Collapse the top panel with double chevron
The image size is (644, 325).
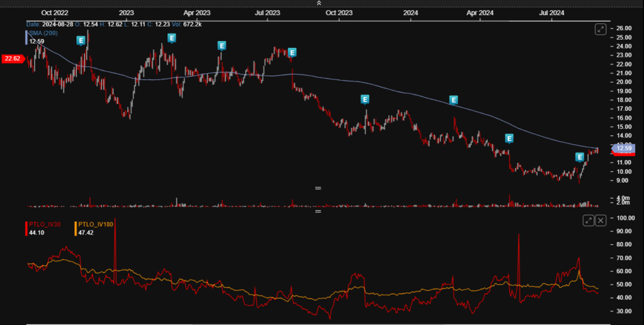click(x=319, y=3)
